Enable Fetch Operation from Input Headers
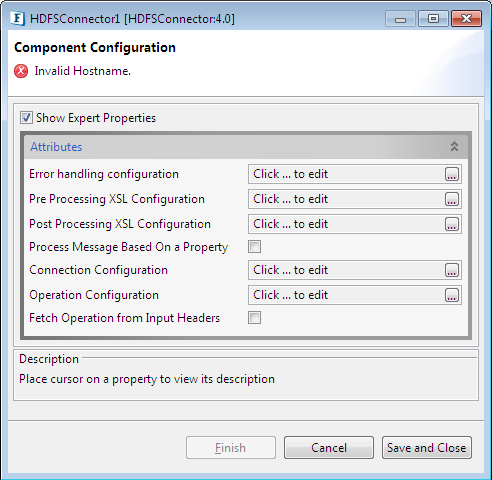492x480 pixels. (x=254, y=318)
